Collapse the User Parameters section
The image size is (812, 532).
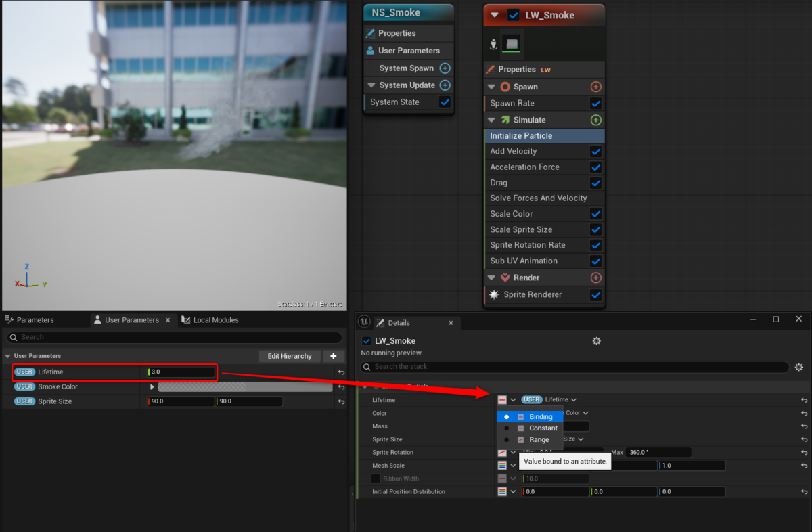8,356
